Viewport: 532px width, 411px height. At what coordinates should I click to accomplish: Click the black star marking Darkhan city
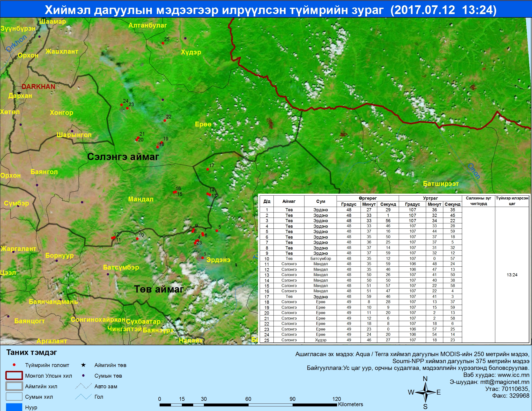coord(19,93)
